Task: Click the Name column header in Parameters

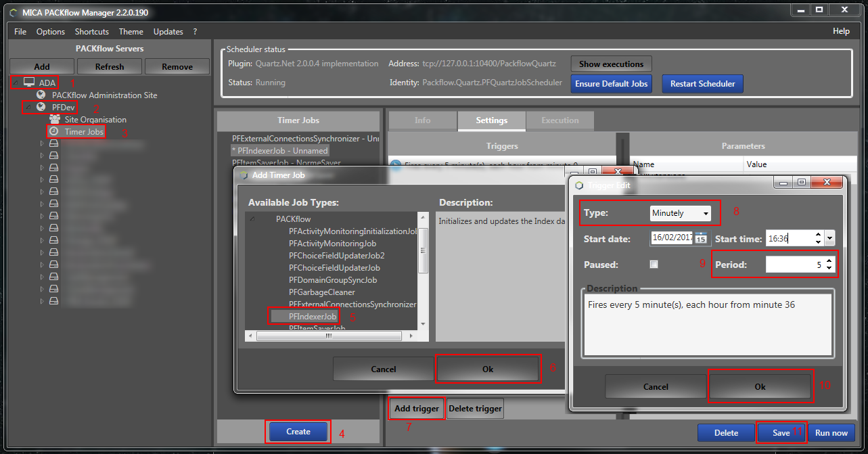Action: [687, 164]
